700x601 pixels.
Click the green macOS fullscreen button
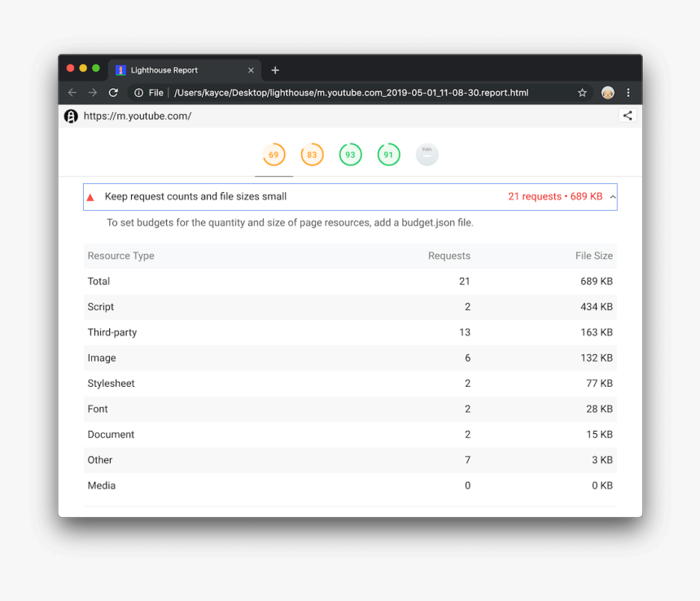95,68
